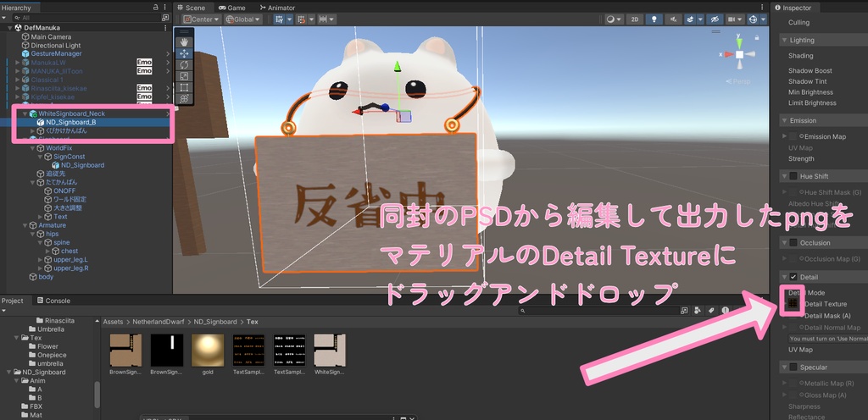The width and height of the screenshot is (868, 420).
Task: Select the gold texture asset
Action: pos(208,354)
